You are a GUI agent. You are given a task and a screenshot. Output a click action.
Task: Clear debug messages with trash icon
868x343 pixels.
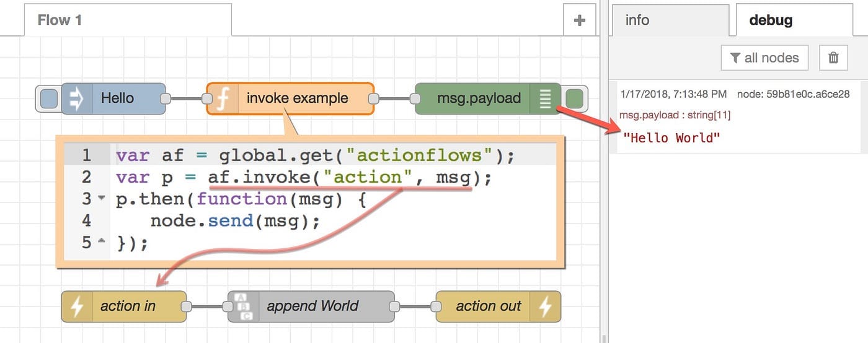(x=833, y=58)
